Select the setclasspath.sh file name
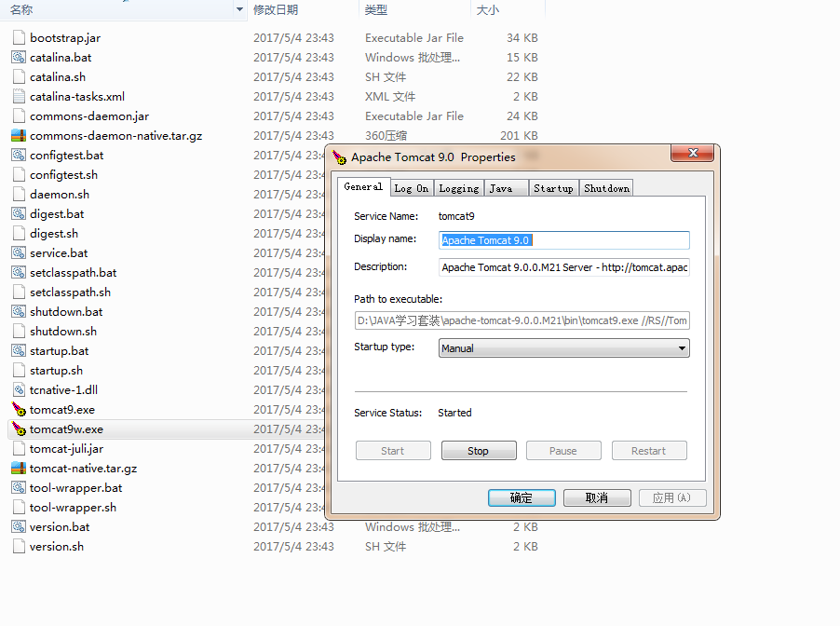Viewport: 840px width, 626px height. [x=70, y=293]
